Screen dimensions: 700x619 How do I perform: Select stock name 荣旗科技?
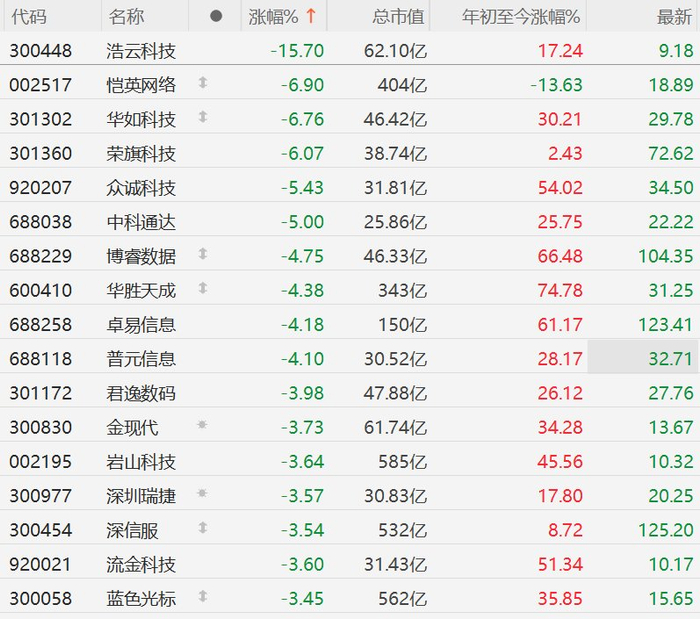pyautogui.click(x=141, y=154)
